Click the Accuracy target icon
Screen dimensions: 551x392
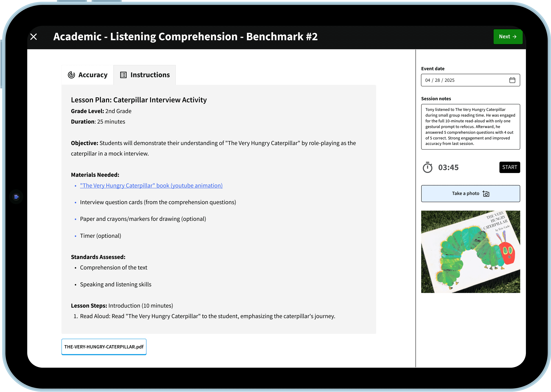coord(71,75)
